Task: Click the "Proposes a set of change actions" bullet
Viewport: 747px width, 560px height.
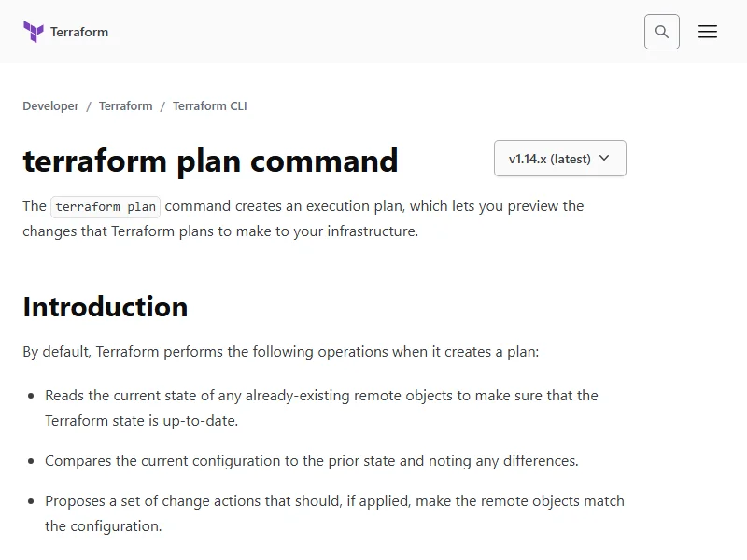Action: click(334, 501)
